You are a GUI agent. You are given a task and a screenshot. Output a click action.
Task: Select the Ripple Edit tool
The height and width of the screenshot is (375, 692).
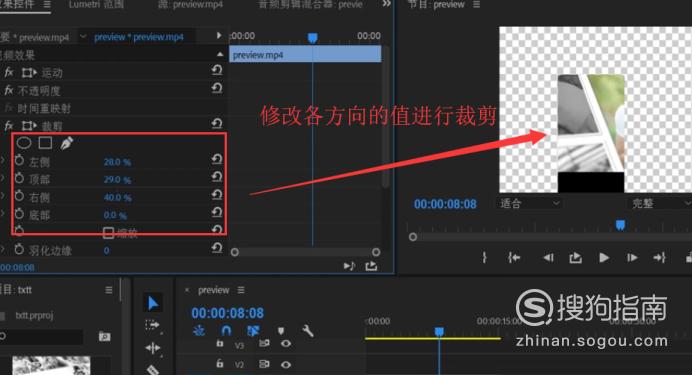point(153,348)
